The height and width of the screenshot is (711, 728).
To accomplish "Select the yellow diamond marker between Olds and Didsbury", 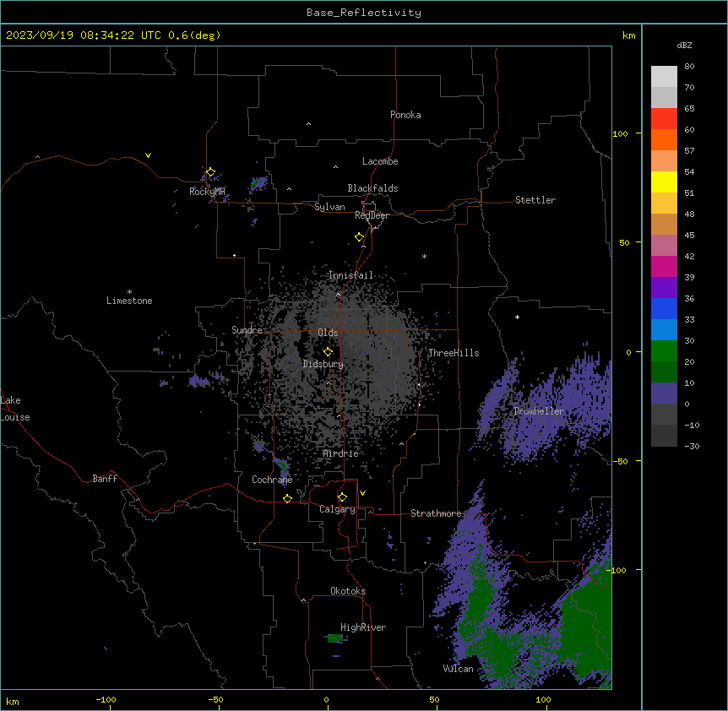I will (x=328, y=351).
